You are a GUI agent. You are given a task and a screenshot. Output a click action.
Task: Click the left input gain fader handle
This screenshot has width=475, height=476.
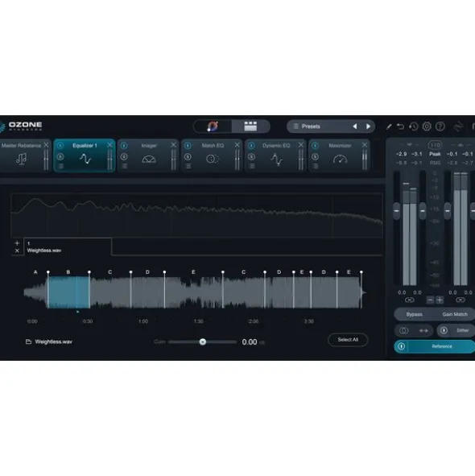pyautogui.click(x=396, y=211)
